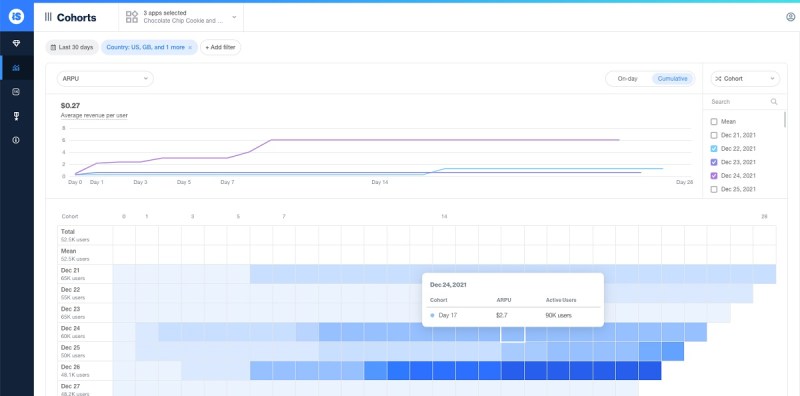
Task: Uncheck the Dec 22, 2021 checkbox
Action: (x=714, y=148)
